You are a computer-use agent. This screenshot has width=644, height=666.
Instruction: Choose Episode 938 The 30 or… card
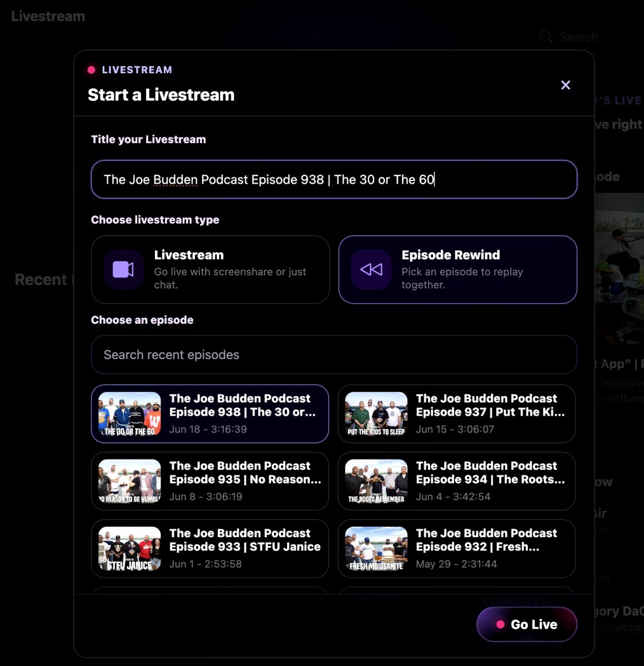(x=210, y=414)
